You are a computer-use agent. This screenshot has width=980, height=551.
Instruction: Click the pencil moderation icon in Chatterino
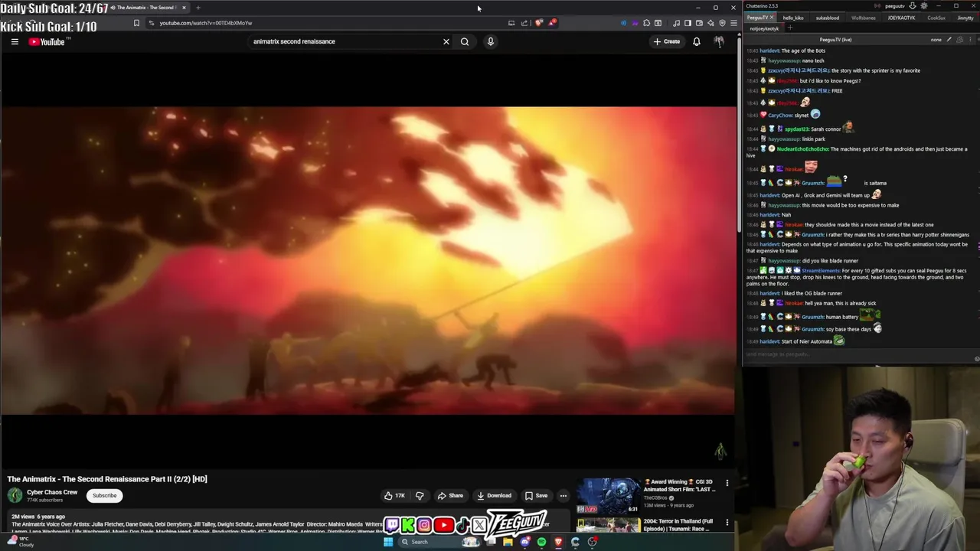tap(949, 40)
